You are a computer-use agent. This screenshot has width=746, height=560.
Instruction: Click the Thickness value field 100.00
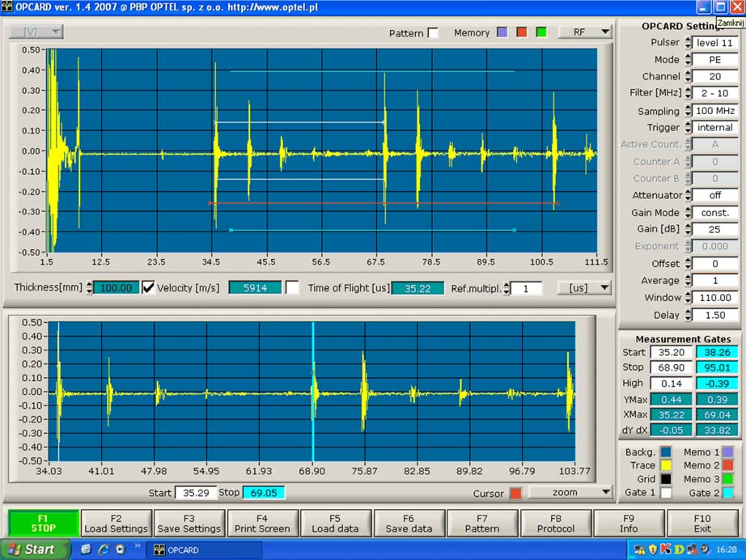point(116,288)
